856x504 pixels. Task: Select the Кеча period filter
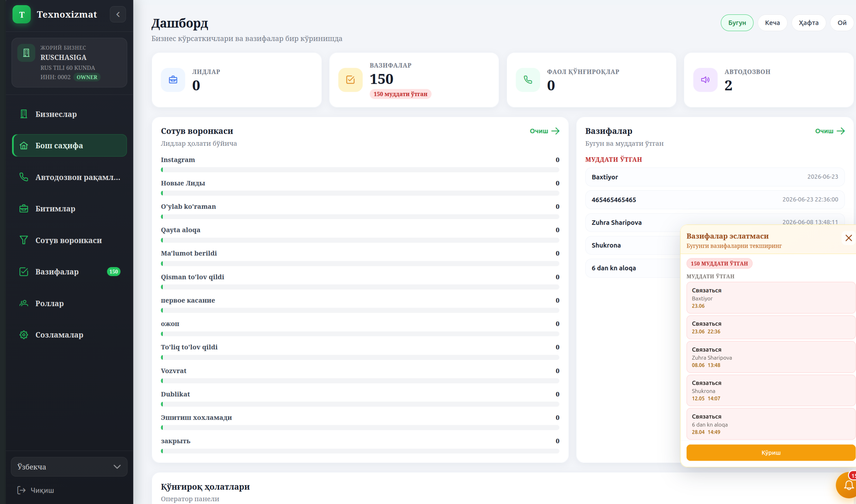[x=773, y=23]
